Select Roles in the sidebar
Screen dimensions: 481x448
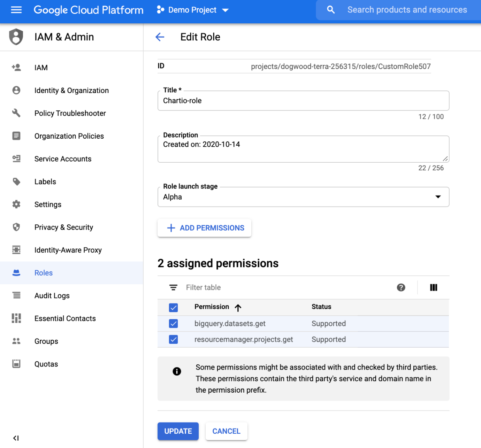coord(71,273)
